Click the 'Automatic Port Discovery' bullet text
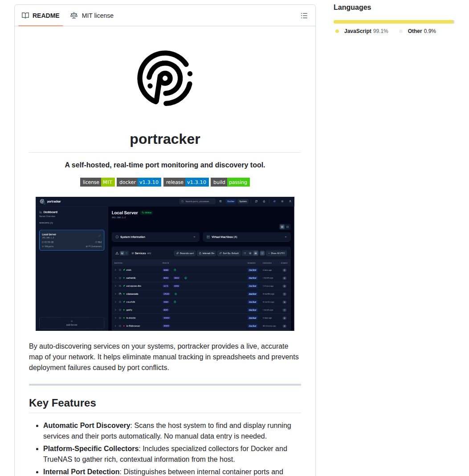This screenshot has width=469, height=476. 86,426
